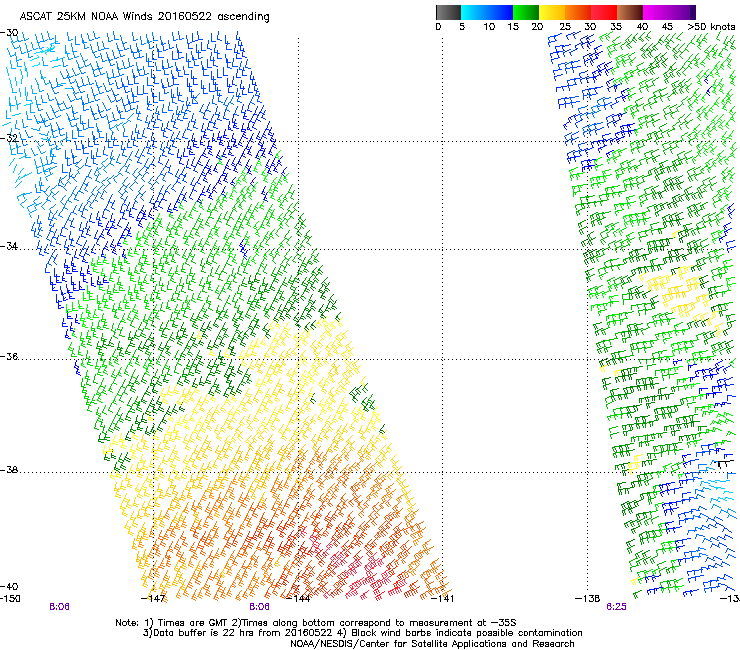Image resolution: width=740 pixels, height=650 pixels.
Task: Select the yellow 20-25 knots legend swatch
Action: (552, 12)
